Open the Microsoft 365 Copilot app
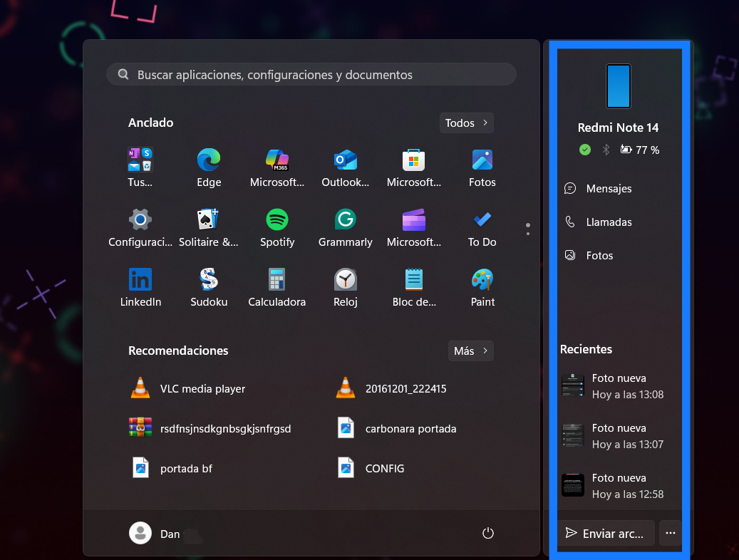 pyautogui.click(x=277, y=167)
